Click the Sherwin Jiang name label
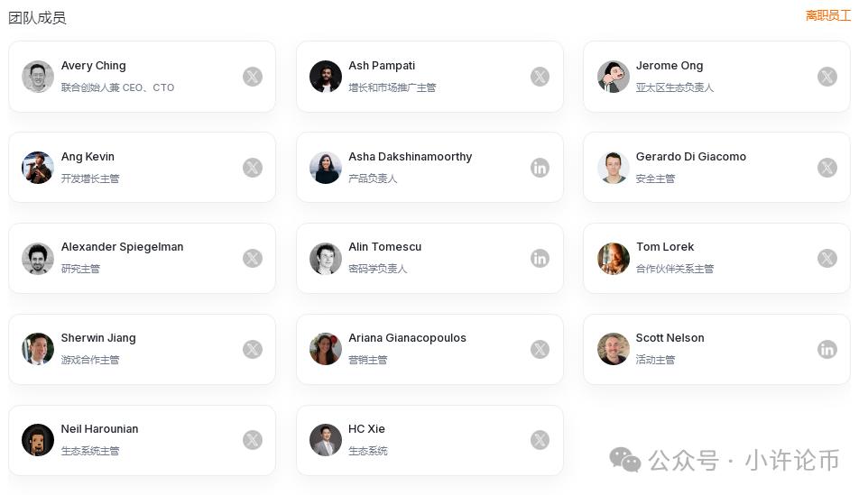 (98, 338)
